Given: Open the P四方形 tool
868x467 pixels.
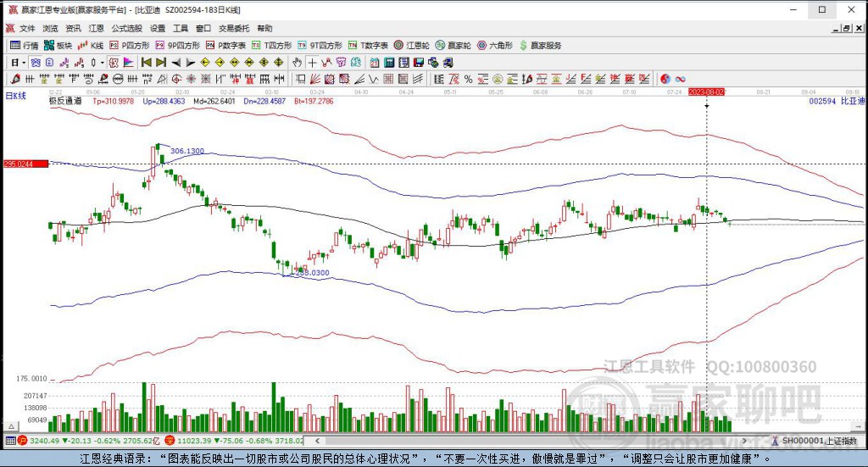Looking at the screenshot, I should point(130,46).
